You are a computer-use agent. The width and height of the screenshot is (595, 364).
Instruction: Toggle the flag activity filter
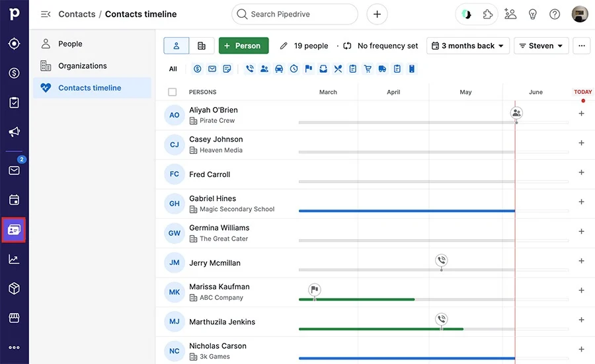pyautogui.click(x=309, y=69)
